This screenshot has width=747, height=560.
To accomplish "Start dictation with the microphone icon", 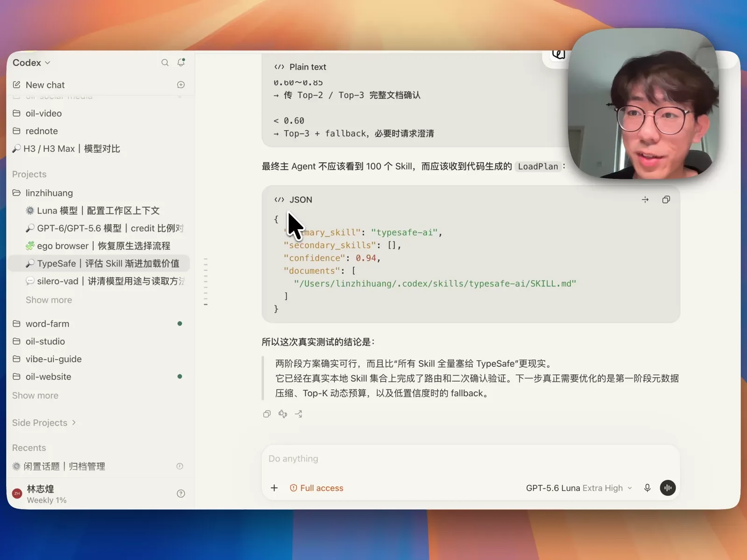I will 648,488.
